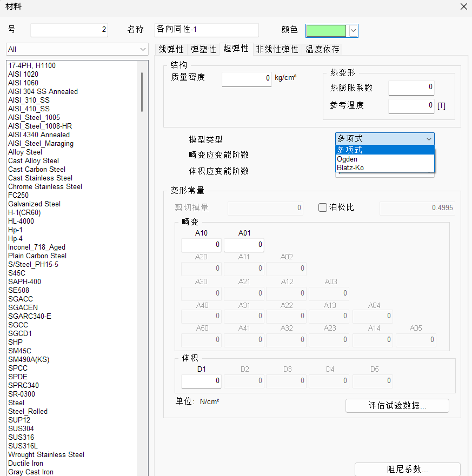The height and width of the screenshot is (476, 472).
Task: Click the green 颜色 color swatch
Action: pos(326,31)
